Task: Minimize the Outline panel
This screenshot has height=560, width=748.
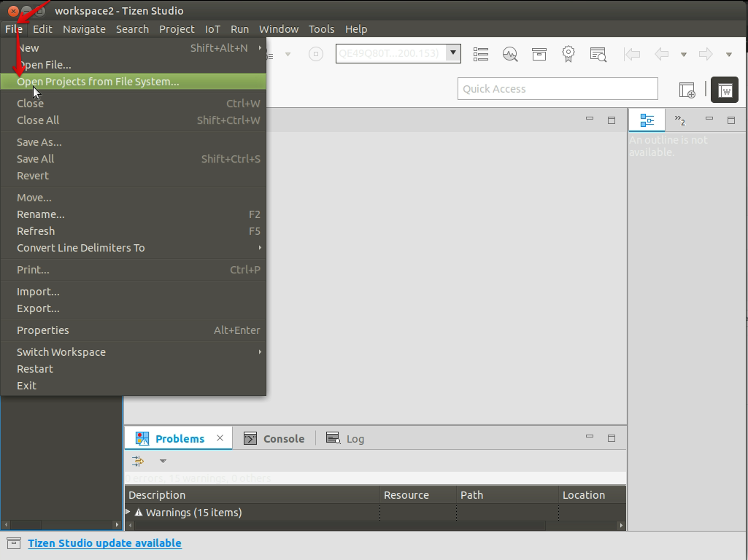Action: coord(709,119)
